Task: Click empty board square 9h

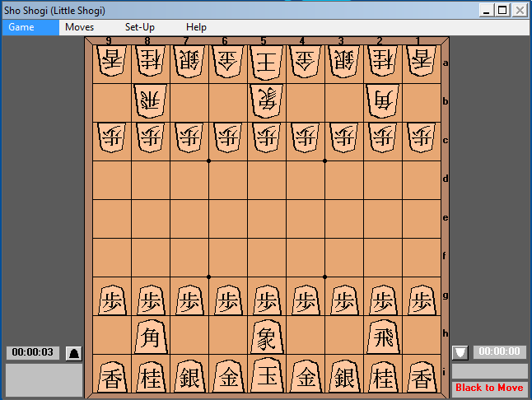Action: pos(112,335)
